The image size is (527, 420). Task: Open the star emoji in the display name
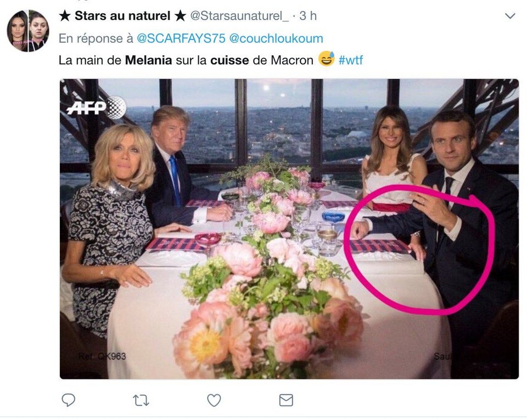point(66,15)
